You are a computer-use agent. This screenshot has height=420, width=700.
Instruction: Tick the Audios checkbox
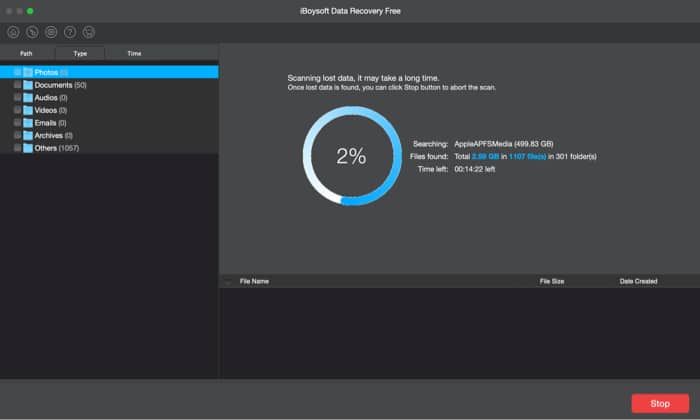point(17,97)
